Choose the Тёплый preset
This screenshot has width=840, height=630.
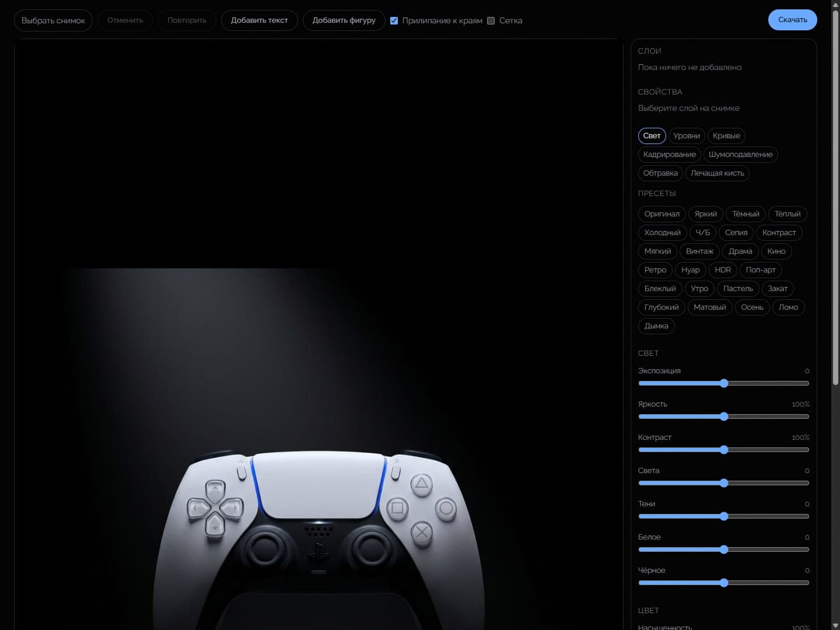pyautogui.click(x=787, y=214)
